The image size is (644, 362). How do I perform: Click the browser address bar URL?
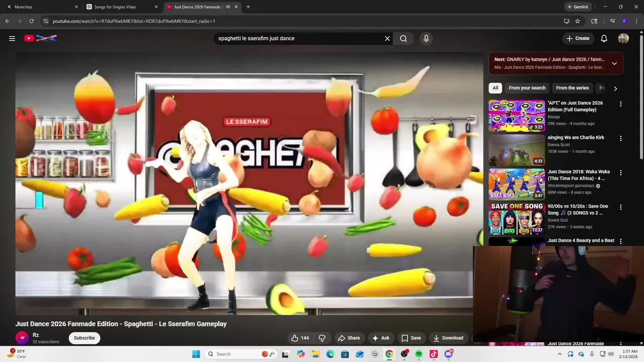134,21
